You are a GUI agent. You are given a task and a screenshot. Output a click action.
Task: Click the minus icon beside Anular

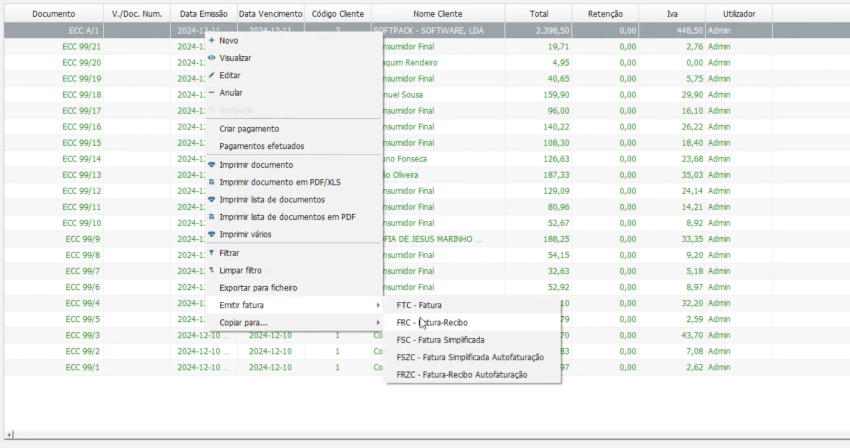[211, 92]
